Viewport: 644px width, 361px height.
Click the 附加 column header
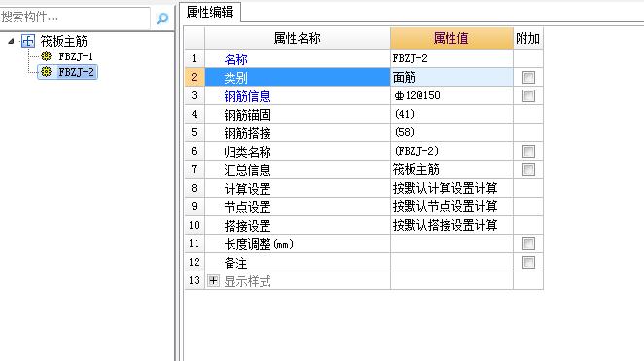(528, 38)
